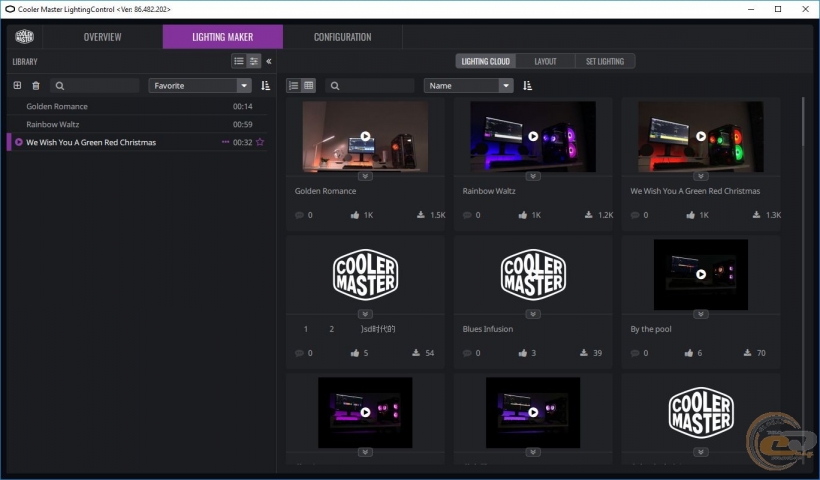Click the library sort order icon
This screenshot has height=480, width=820.
[x=265, y=86]
